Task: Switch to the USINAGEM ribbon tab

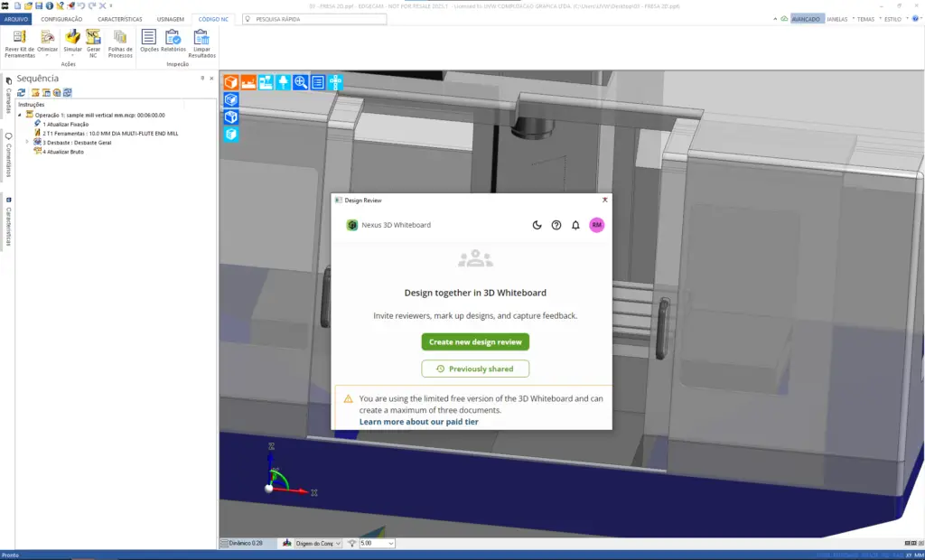Action: tap(171, 18)
